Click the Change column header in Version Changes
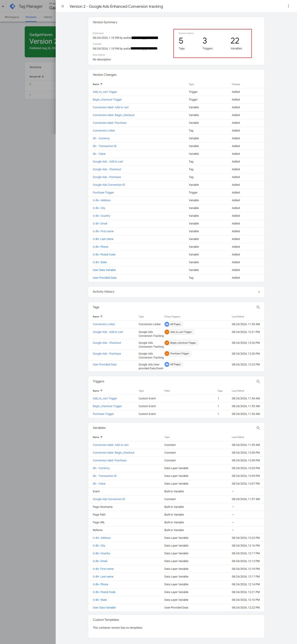Viewport: 297px width, 644px height. (x=236, y=85)
